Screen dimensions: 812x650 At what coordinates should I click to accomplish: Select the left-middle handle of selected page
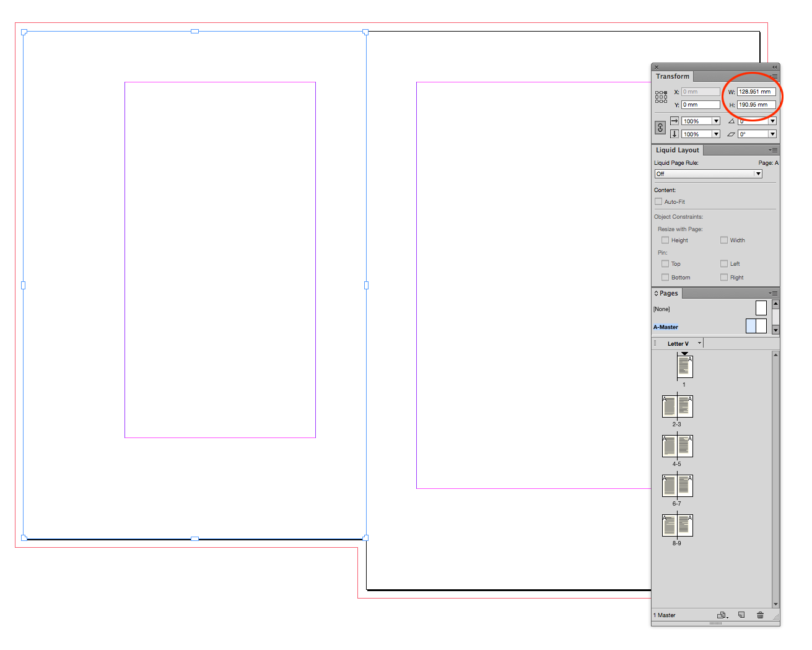24,285
